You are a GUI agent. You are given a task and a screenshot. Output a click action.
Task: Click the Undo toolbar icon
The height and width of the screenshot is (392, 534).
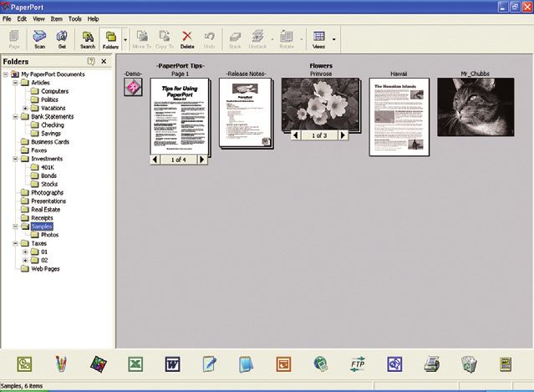210,39
